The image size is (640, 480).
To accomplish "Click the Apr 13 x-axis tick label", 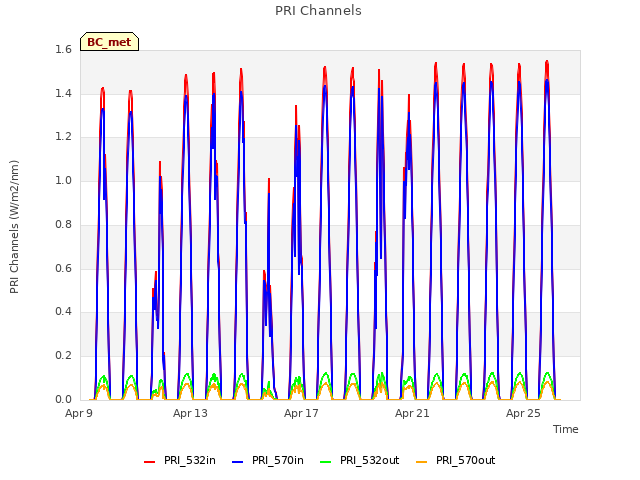I will (190, 413).
